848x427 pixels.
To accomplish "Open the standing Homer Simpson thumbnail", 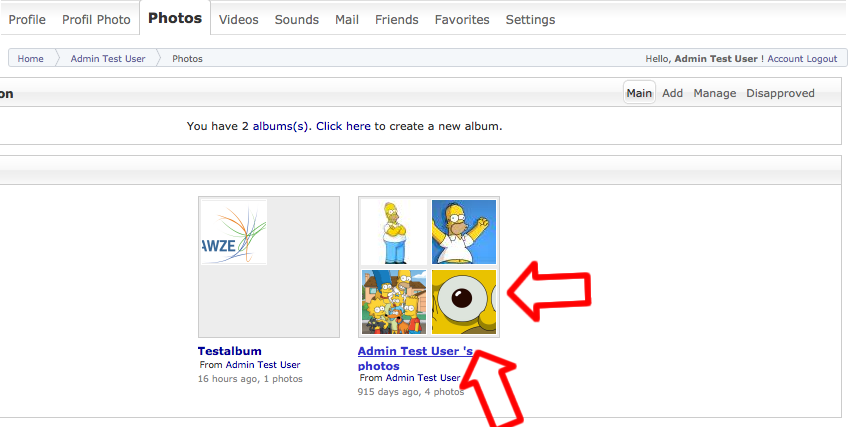I will [x=394, y=232].
